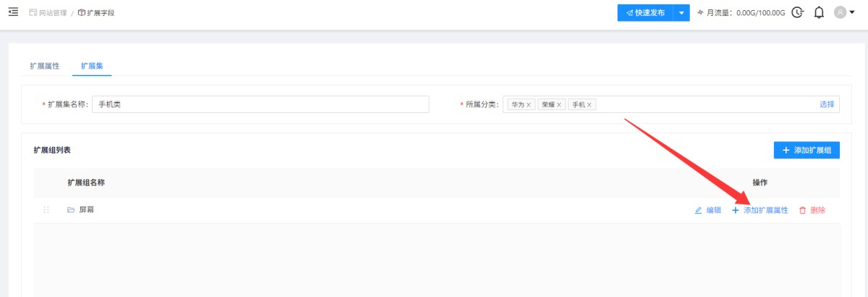
Task: Click 添加扩展属性 plus link
Action: click(x=760, y=210)
